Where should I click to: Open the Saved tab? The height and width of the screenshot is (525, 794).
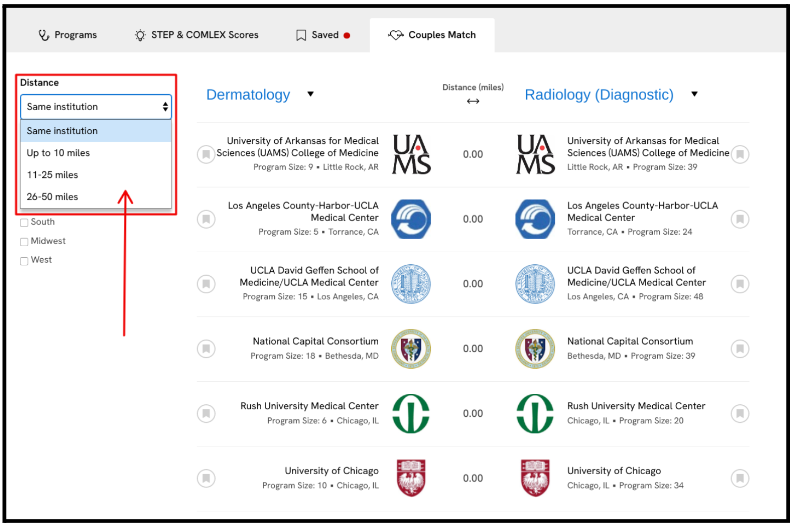pyautogui.click(x=323, y=35)
